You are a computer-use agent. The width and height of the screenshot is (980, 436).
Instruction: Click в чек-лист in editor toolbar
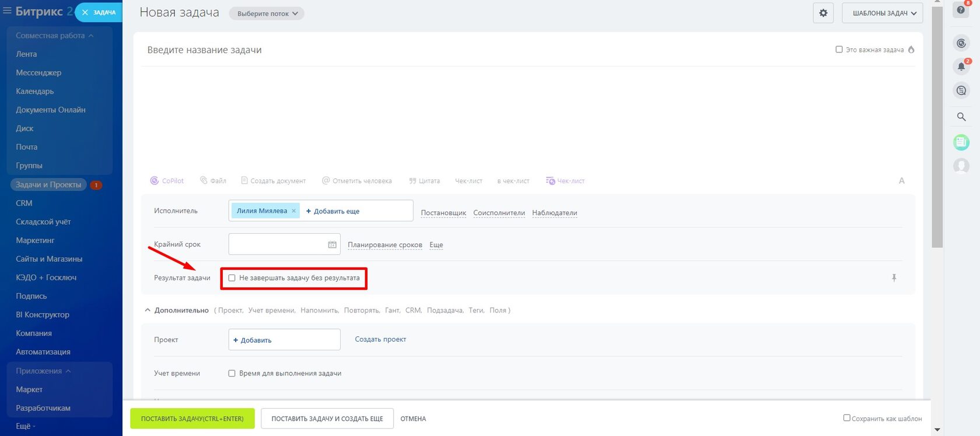513,181
